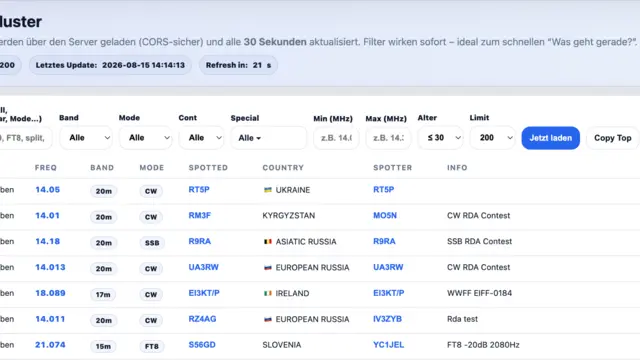Open spotter RT5P link in Ukraine row
The image size is (640, 360).
tap(384, 189)
